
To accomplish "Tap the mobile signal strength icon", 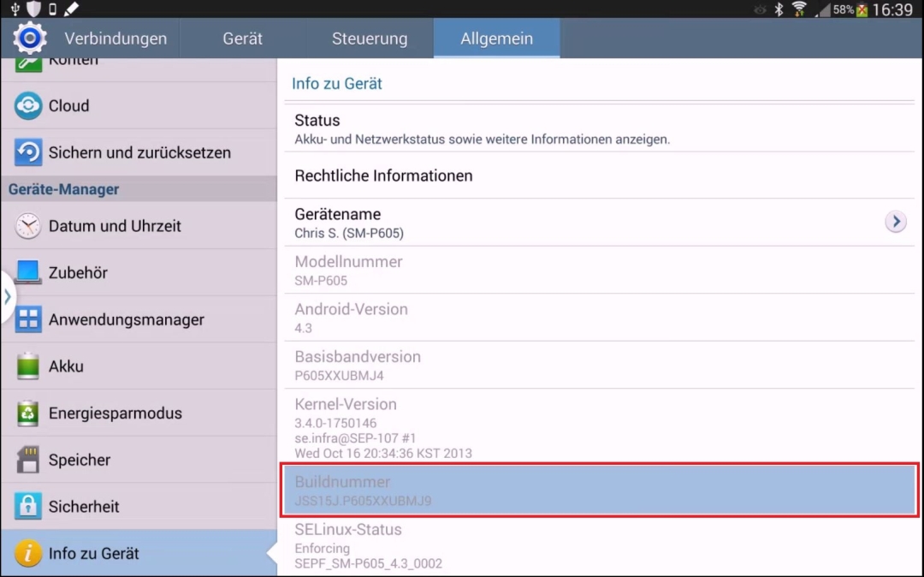I will point(823,9).
